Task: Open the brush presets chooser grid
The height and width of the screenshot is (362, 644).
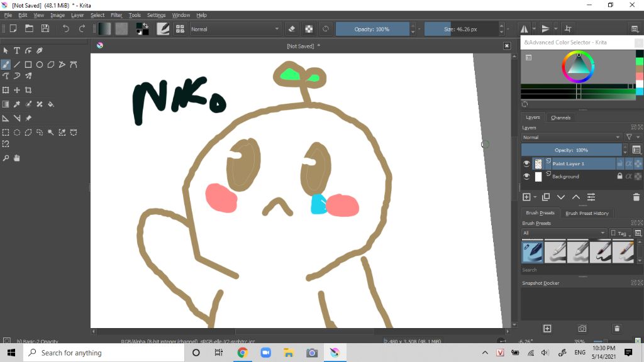Action: pos(180,29)
